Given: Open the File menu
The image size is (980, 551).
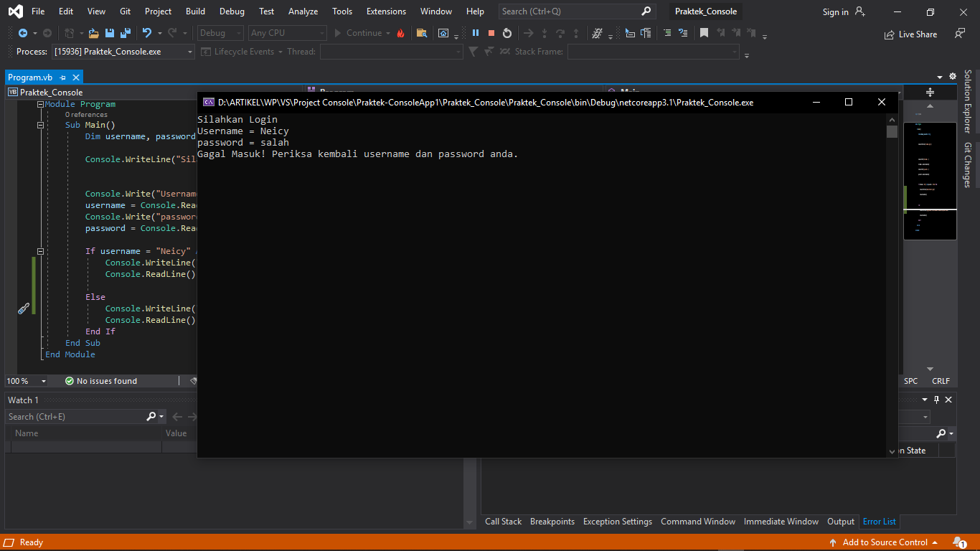Looking at the screenshot, I should pos(38,11).
